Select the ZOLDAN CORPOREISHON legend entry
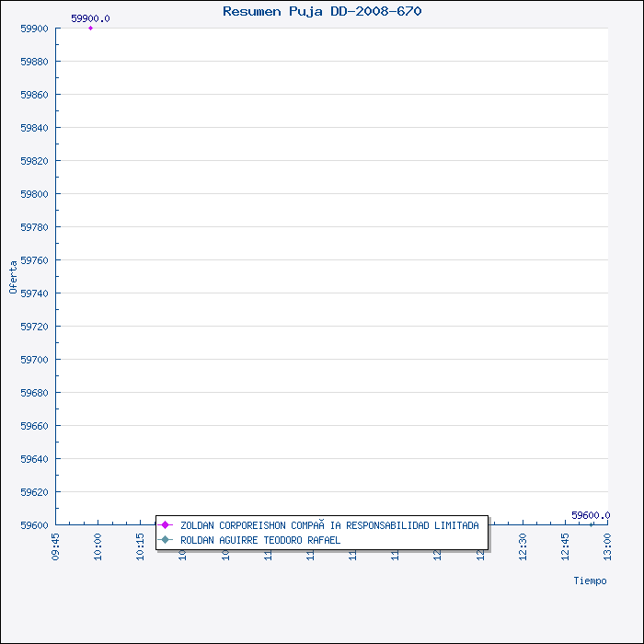This screenshot has height=644, width=644. point(328,525)
